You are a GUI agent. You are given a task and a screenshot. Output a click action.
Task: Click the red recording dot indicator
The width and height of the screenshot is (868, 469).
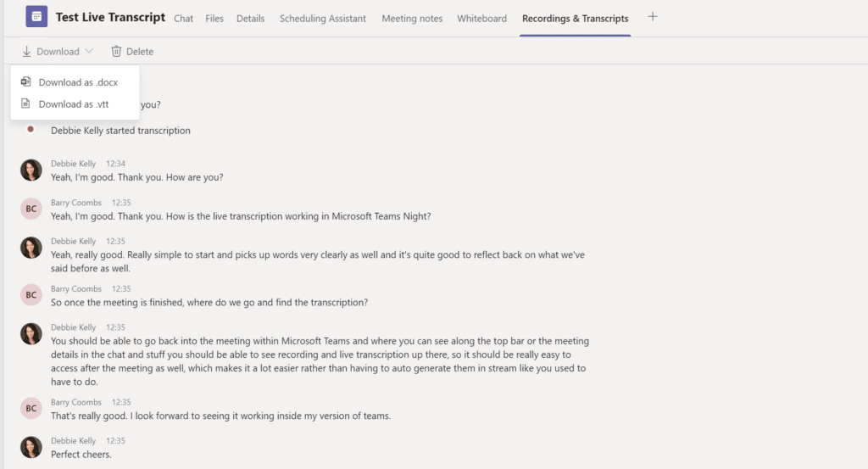(31, 129)
